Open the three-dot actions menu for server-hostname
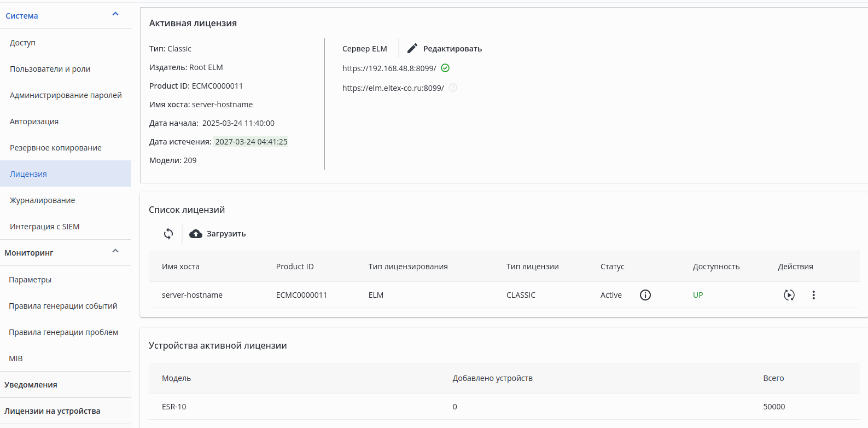This screenshot has height=428, width=868. click(813, 295)
